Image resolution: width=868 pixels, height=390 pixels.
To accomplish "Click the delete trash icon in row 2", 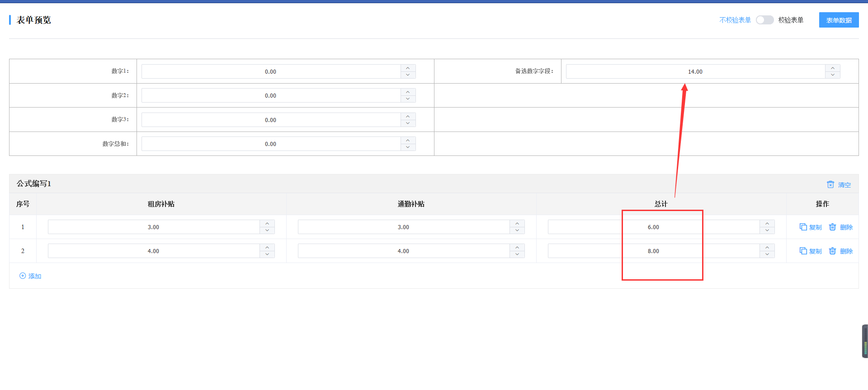I will (x=832, y=251).
